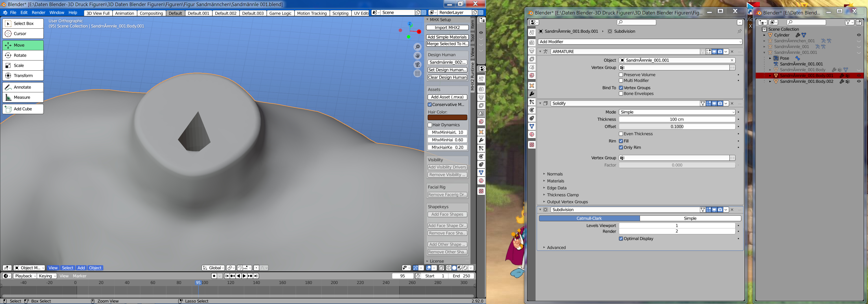Choose the Annotate tool
Screen dimensions: 868x304
(23, 87)
